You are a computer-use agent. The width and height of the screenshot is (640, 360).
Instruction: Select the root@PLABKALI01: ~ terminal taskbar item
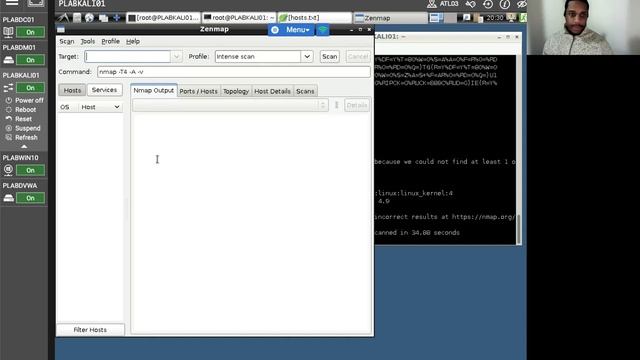239,18
